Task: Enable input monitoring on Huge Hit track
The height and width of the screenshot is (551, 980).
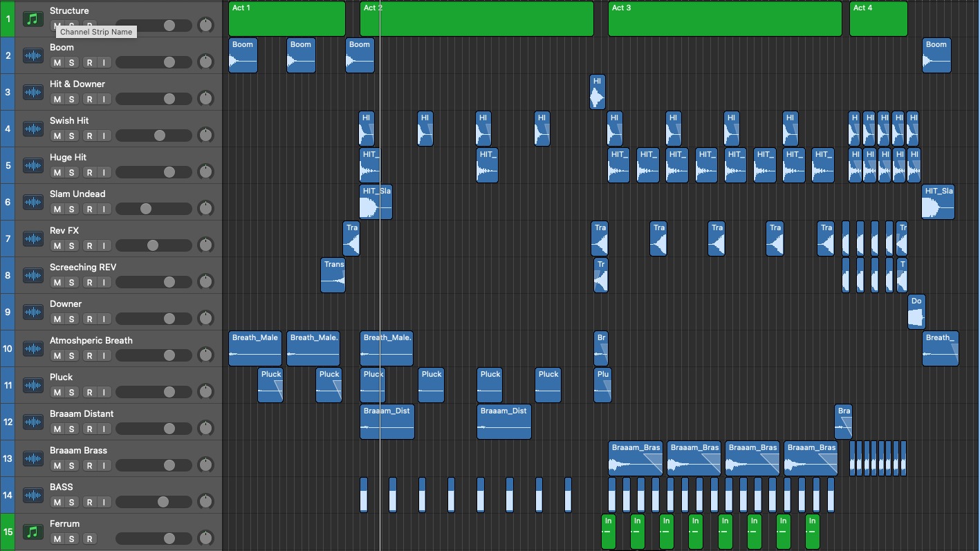Action: pos(103,173)
